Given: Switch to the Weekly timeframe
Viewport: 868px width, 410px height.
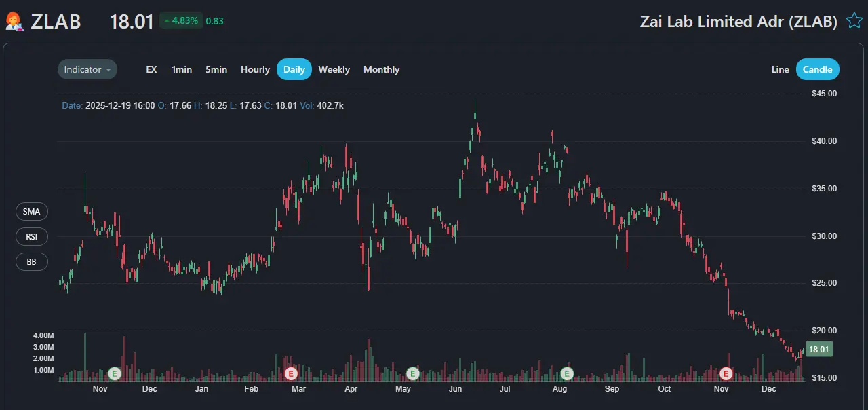Looking at the screenshot, I should coord(334,69).
